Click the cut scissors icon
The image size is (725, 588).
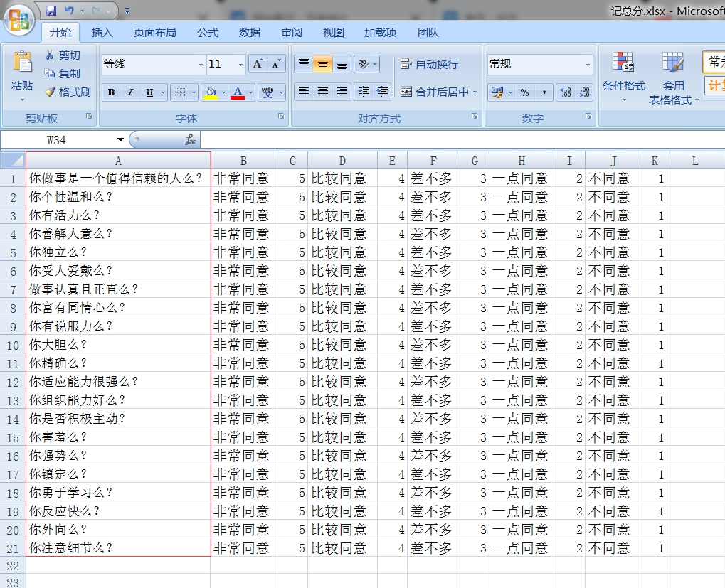point(50,55)
